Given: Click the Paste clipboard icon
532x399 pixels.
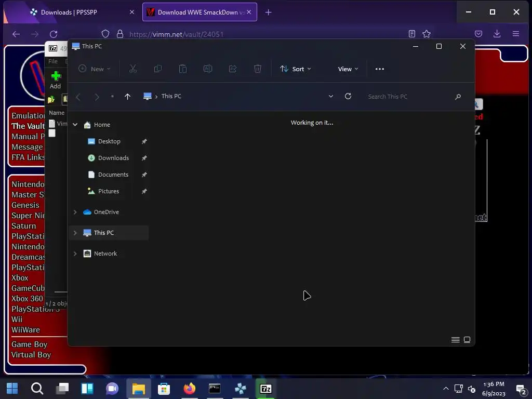Looking at the screenshot, I should [183, 69].
